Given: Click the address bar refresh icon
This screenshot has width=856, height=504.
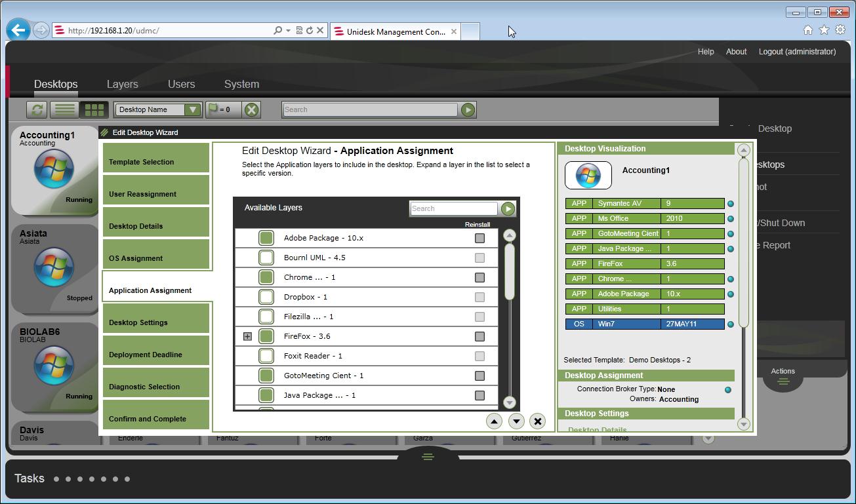Looking at the screenshot, I should pos(310,30).
